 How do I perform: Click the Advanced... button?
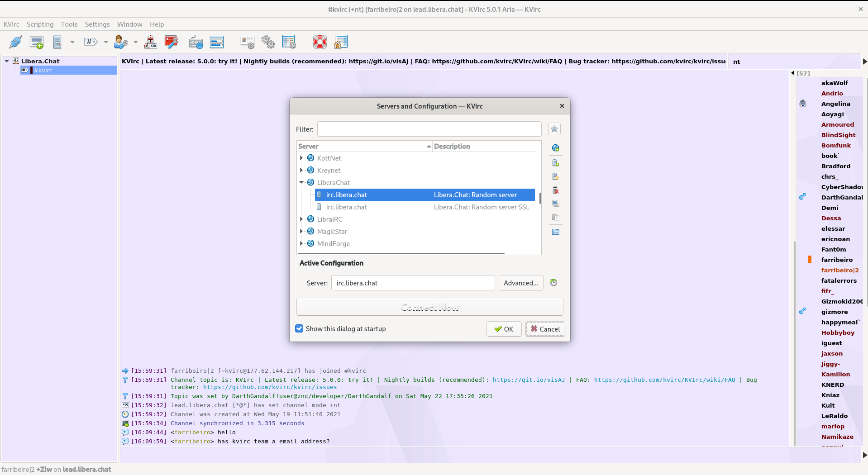520,283
